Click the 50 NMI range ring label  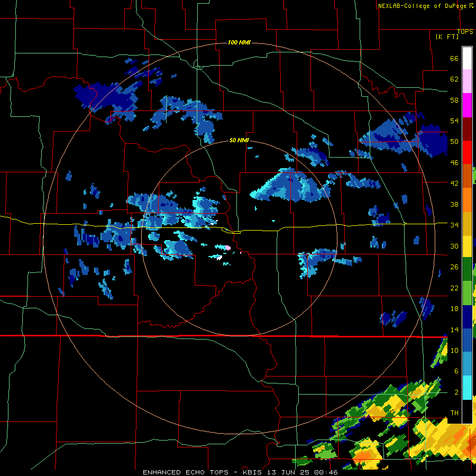click(239, 140)
